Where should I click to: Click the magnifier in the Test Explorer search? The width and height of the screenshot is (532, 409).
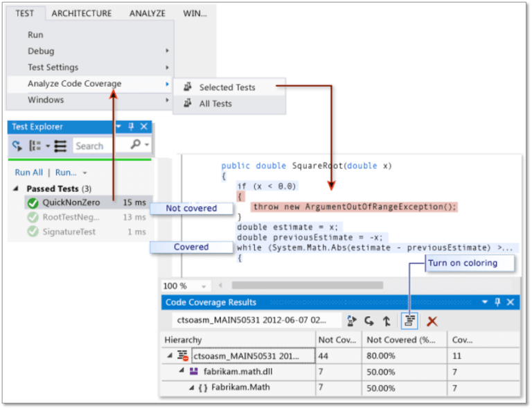136,144
